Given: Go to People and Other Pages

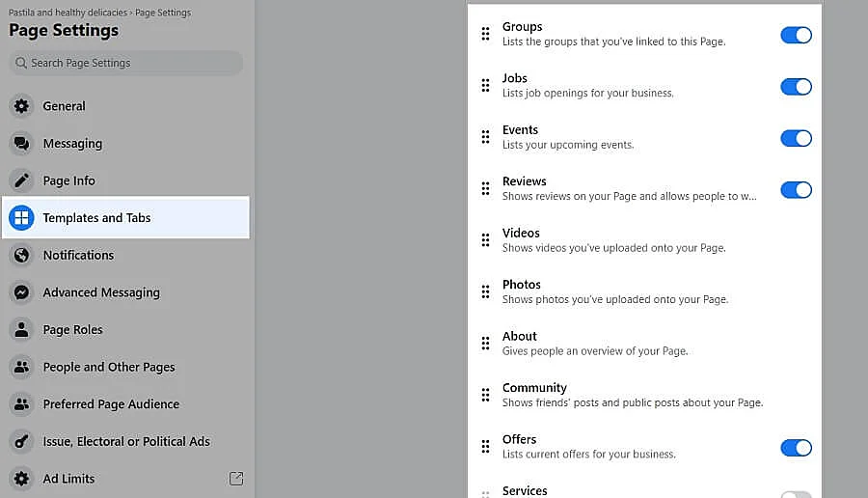Looking at the screenshot, I should 109,367.
